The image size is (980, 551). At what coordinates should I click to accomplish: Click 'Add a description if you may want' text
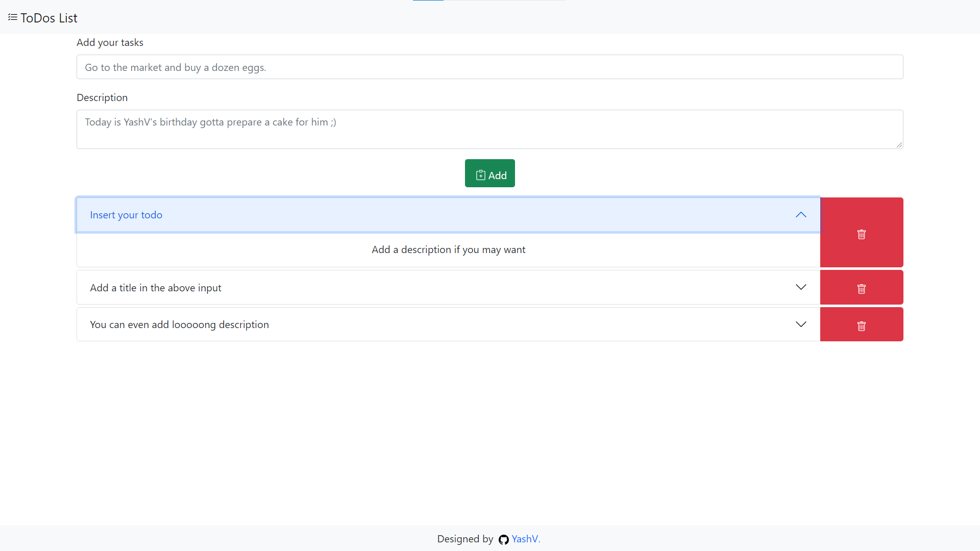tap(448, 250)
